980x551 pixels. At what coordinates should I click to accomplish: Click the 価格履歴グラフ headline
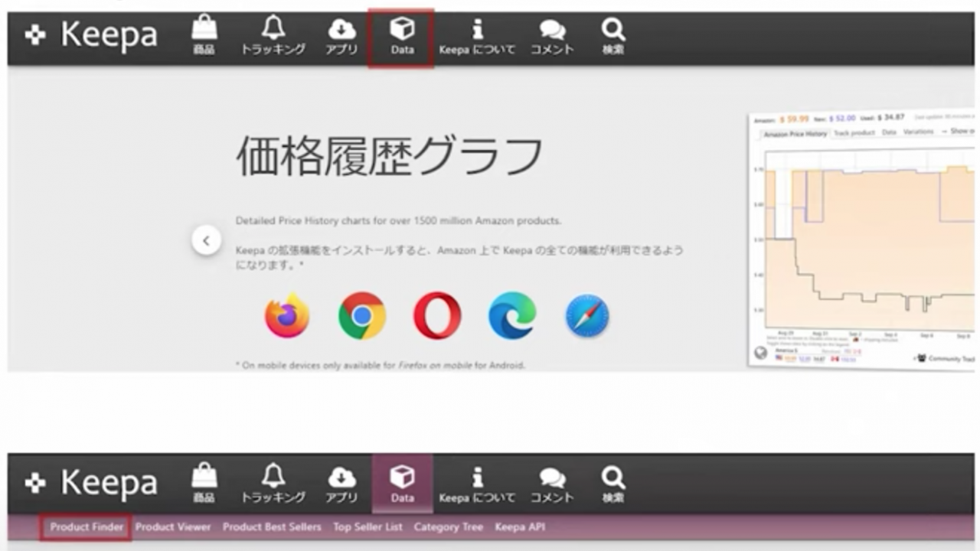point(390,156)
